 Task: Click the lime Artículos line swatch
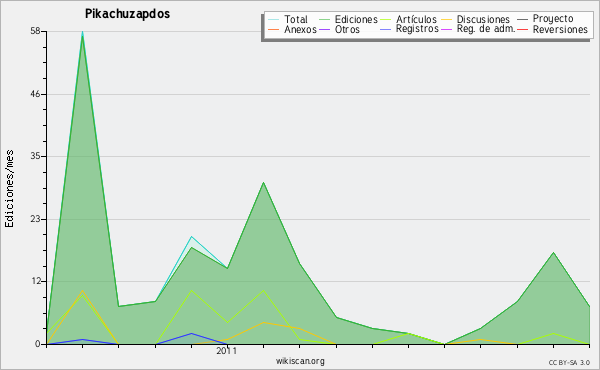[x=386, y=19]
